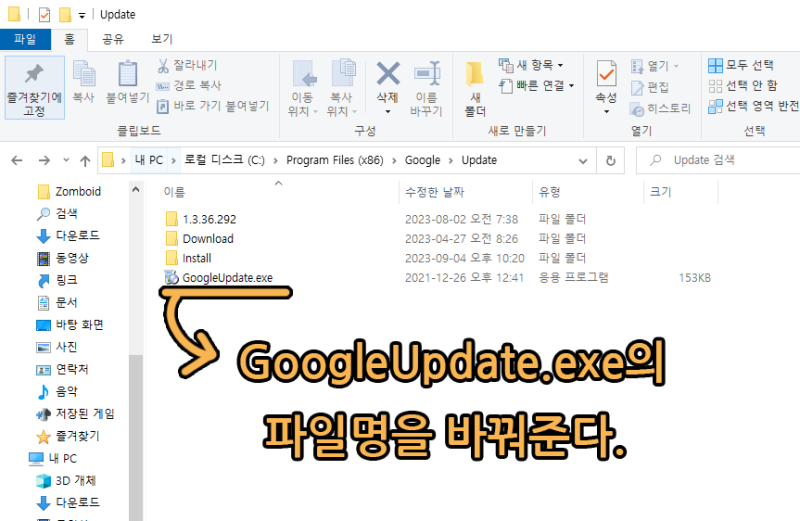Expand the 속성 dropdown arrow
The image size is (800, 521).
point(606,112)
